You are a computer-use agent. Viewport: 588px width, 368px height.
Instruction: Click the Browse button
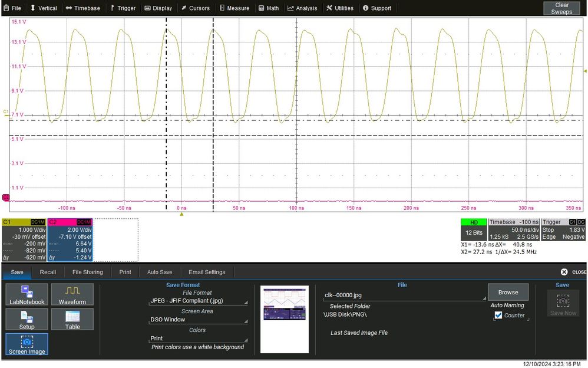508,292
